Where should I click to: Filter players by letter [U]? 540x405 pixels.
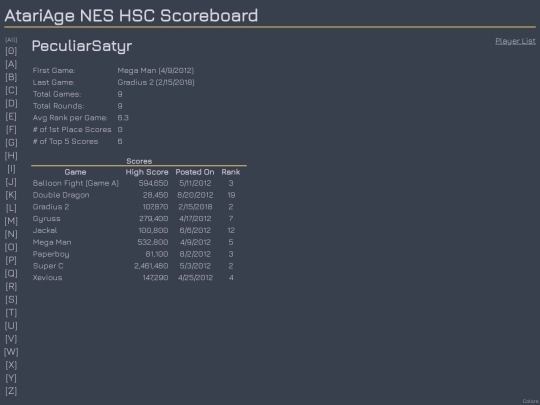click(11, 326)
